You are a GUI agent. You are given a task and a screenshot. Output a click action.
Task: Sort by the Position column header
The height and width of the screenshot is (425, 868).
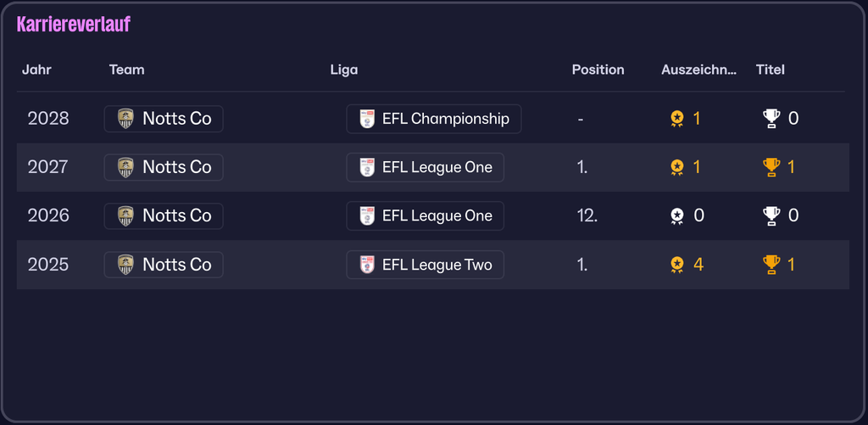click(598, 70)
